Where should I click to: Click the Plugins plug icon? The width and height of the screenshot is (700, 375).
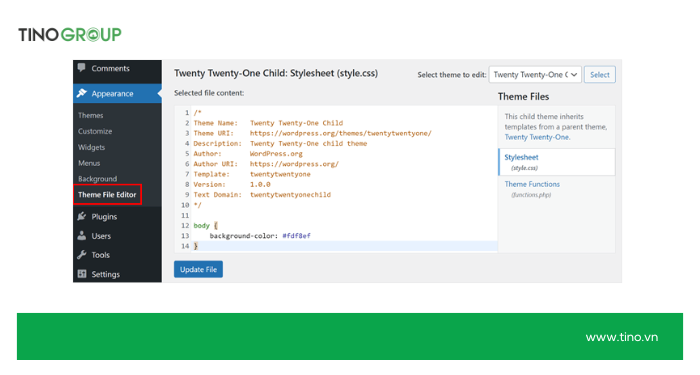pyautogui.click(x=82, y=216)
